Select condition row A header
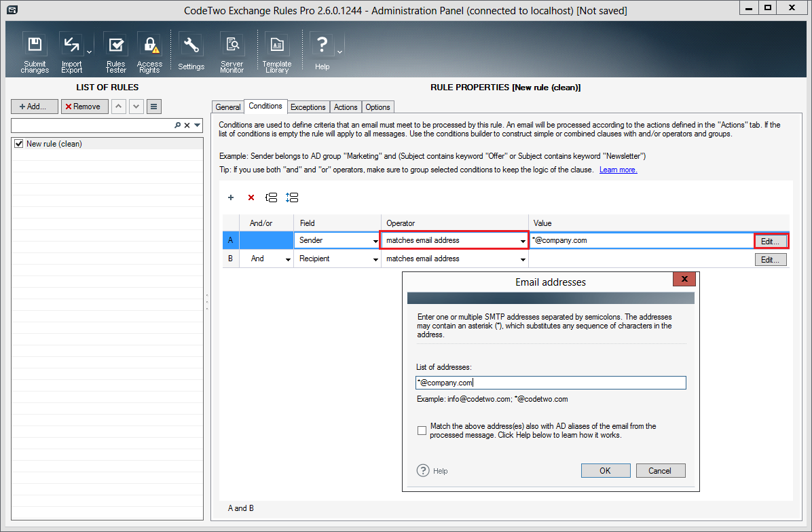The image size is (812, 532). click(x=230, y=241)
